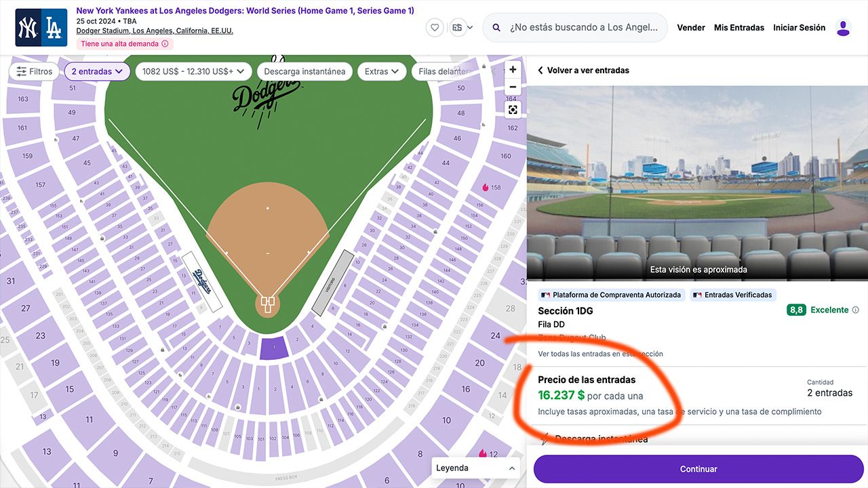
Task: Click the high demand info icon
Action: [165, 44]
